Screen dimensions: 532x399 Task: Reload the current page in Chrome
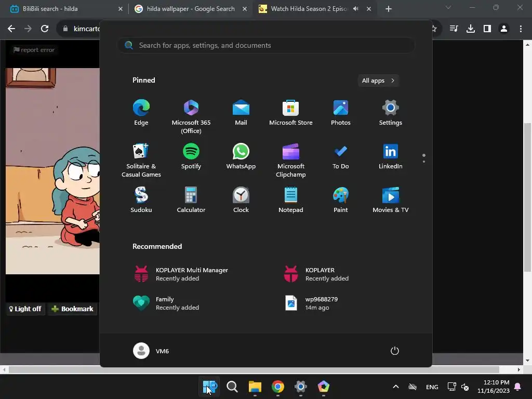coord(45,29)
